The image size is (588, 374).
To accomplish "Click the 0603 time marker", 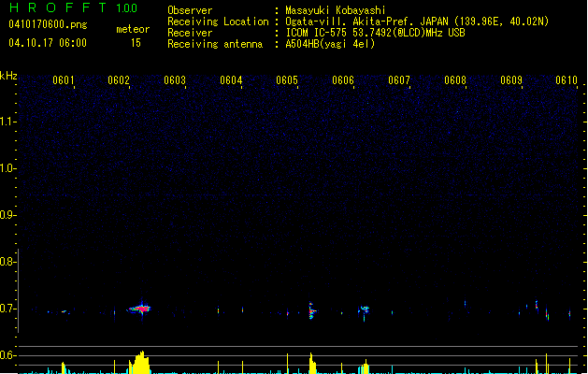I will (x=175, y=80).
